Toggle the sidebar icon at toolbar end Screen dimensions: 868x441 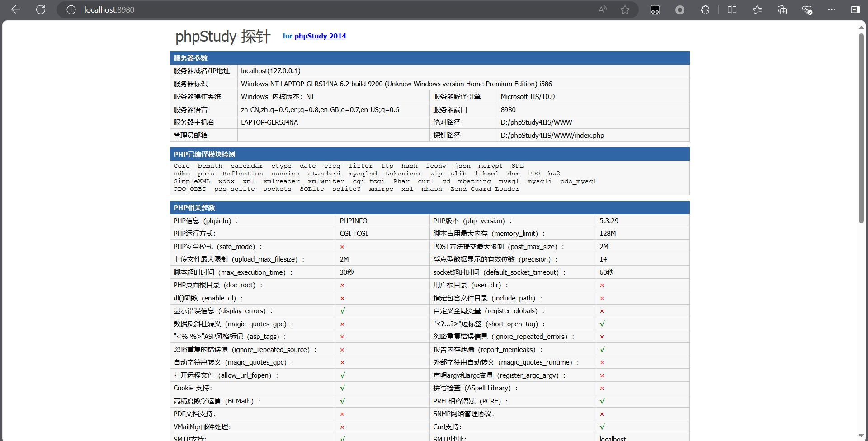pyautogui.click(x=855, y=9)
